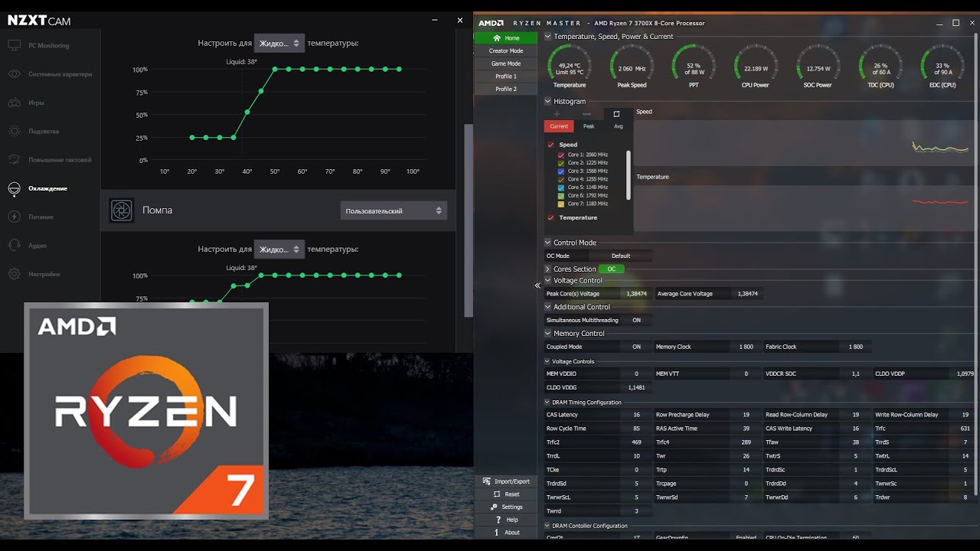Screen dimensions: 980x551
Task: Toggle the Speed histogram checkbox
Action: (550, 145)
